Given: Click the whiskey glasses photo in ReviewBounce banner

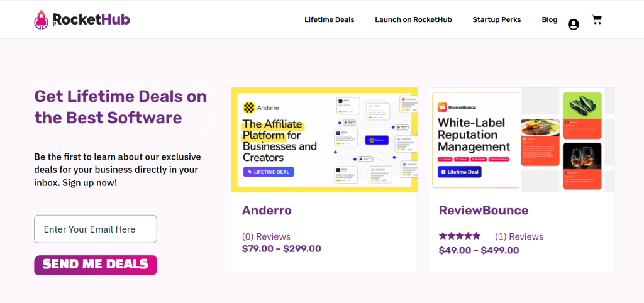Looking at the screenshot, I should (x=582, y=156).
